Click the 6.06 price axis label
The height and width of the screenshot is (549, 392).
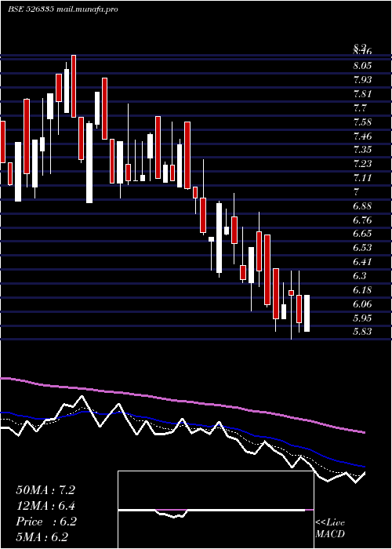pyautogui.click(x=362, y=304)
